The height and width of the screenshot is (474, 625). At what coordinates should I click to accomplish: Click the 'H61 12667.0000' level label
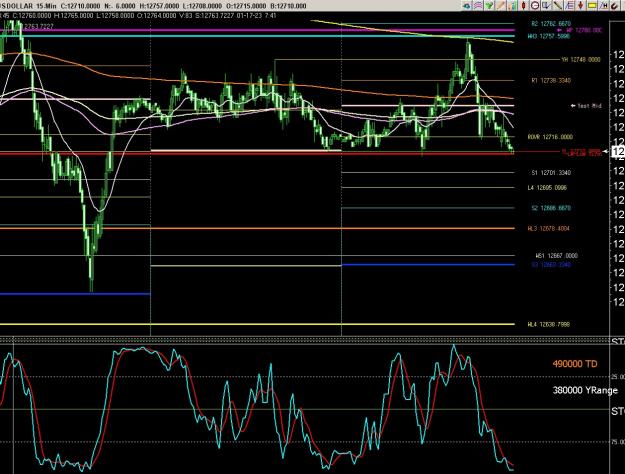pos(557,256)
